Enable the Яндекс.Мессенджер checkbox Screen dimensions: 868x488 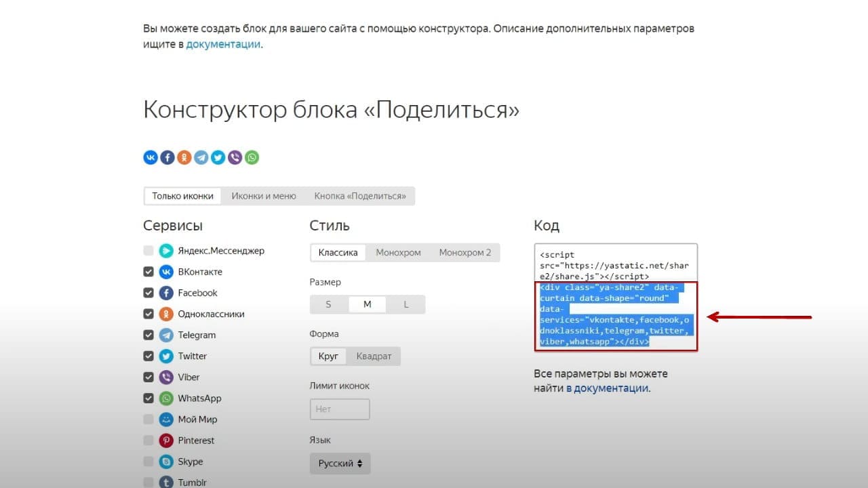click(x=149, y=251)
